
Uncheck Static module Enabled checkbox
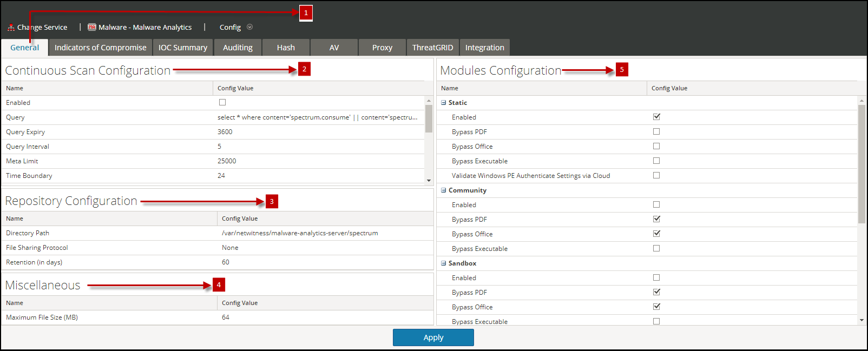coord(656,117)
